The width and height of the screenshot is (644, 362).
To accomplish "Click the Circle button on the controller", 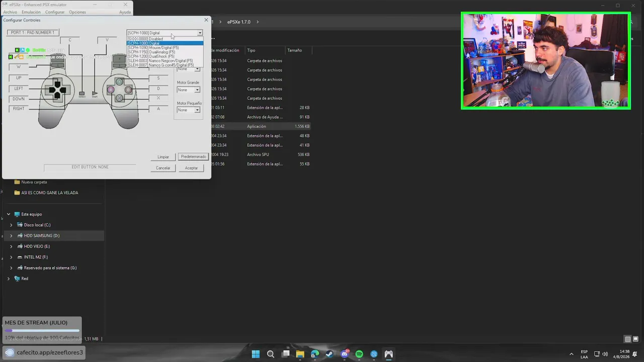I will pos(128,90).
